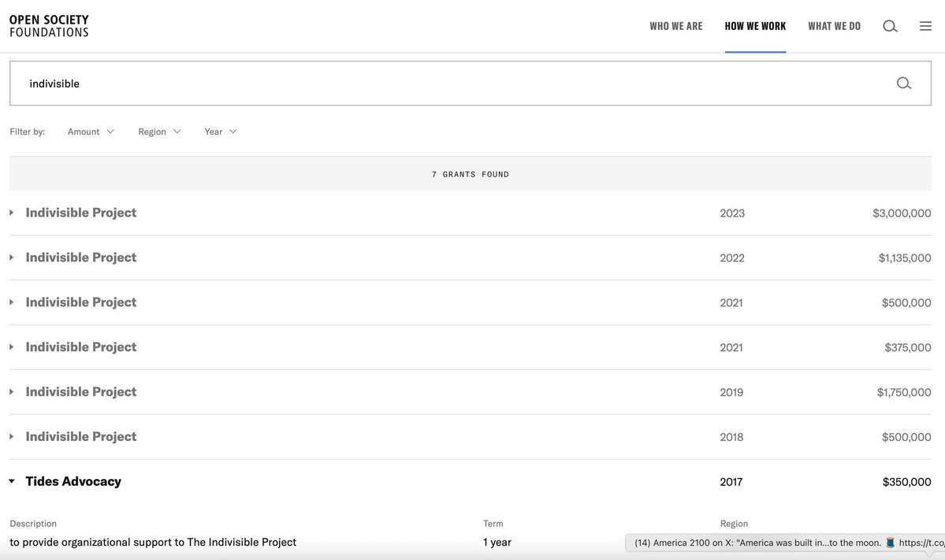Screen dimensions: 945x560
Task: Open the Region filter dropdown
Action: coord(159,132)
